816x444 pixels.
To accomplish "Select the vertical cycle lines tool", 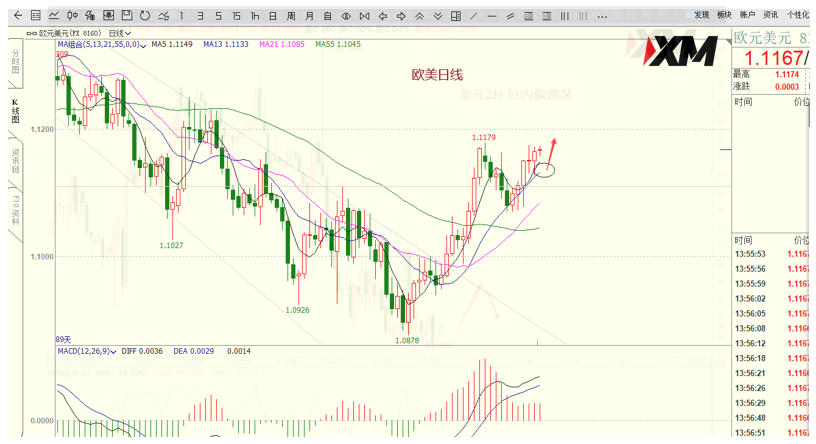I will [x=565, y=16].
